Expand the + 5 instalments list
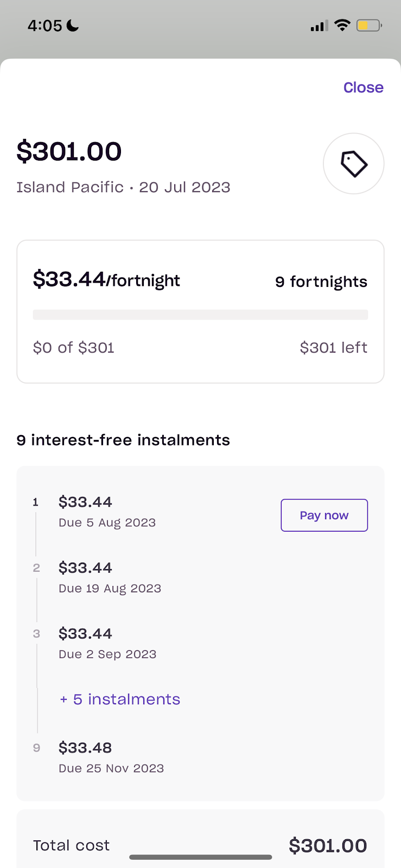Screen dimensions: 401x868 tap(120, 699)
